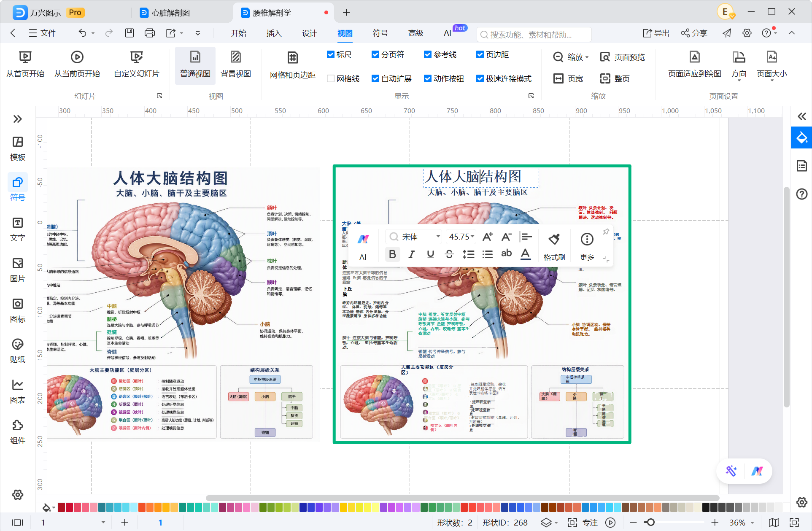
Task: Open line spacing options
Action: pos(468,254)
